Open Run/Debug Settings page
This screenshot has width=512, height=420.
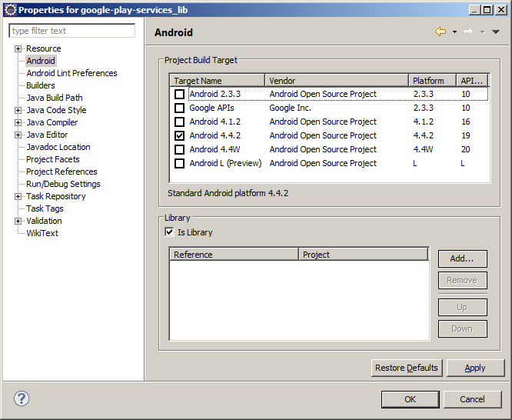[63, 184]
